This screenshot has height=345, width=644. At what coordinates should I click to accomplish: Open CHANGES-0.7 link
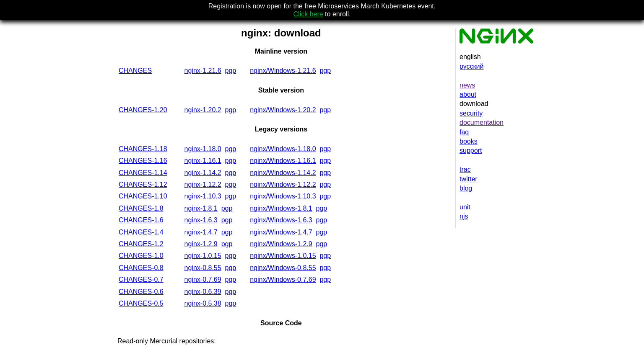pyautogui.click(x=141, y=280)
